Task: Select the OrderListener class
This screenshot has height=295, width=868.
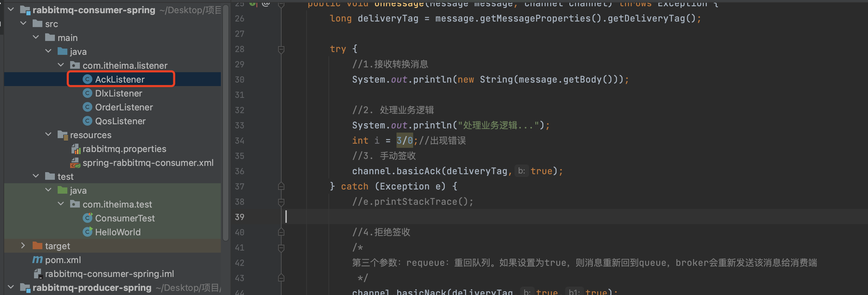Action: pos(124,107)
